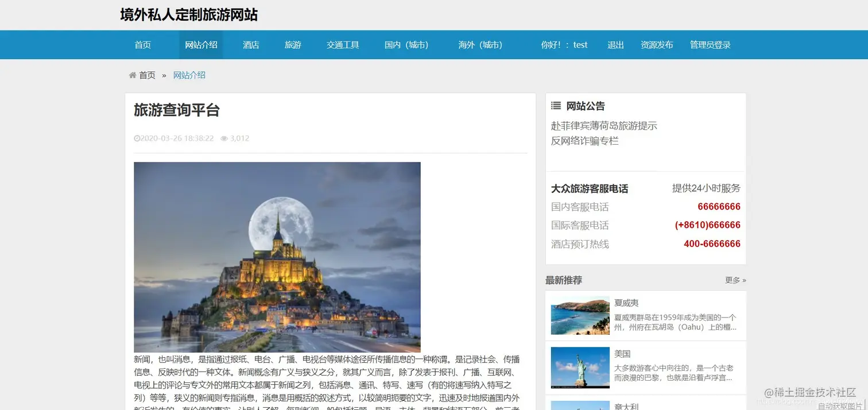Screen dimensions: 868x410
Task: Open the 交通工具 navigation item
Action: (343, 44)
